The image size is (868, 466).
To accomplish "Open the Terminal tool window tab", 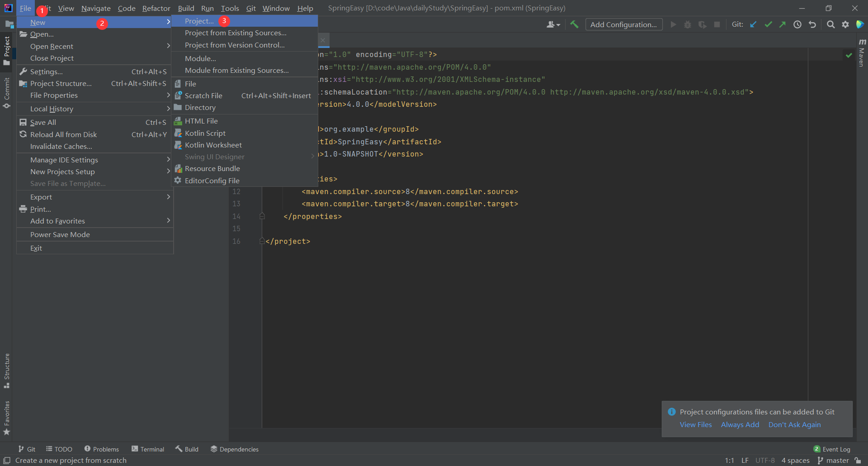I will [148, 449].
